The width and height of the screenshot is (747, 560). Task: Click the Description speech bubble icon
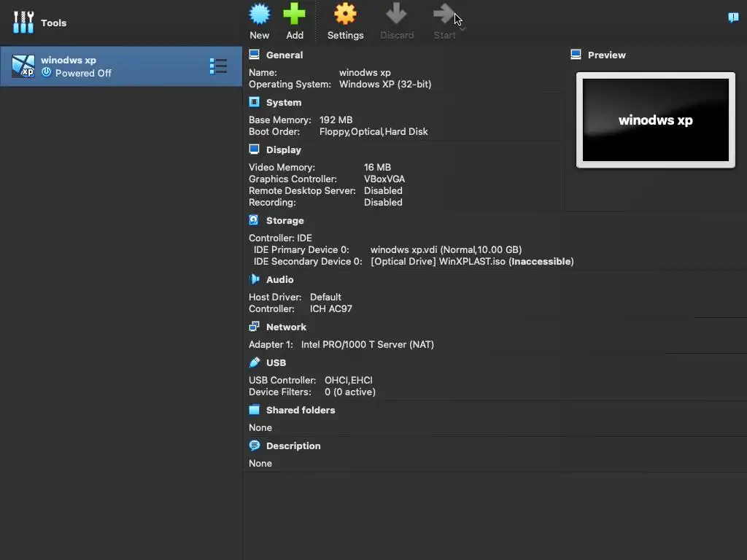coord(255,446)
